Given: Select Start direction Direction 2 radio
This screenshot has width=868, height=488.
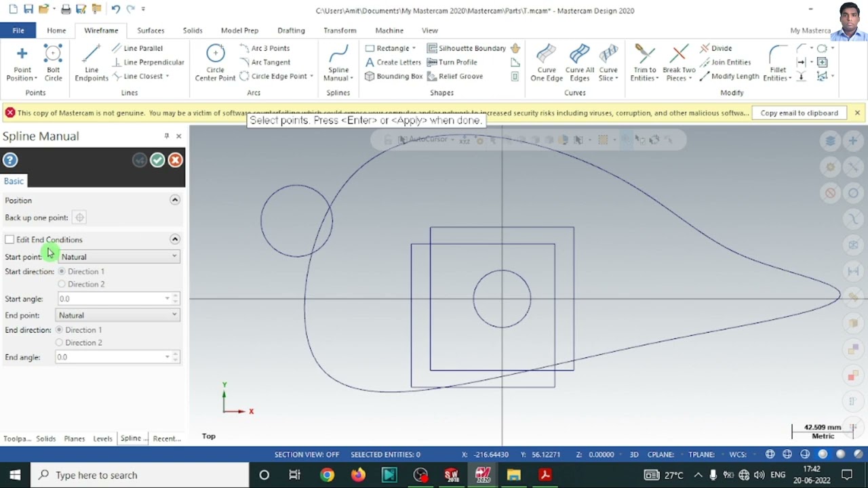Looking at the screenshot, I should [x=62, y=285].
